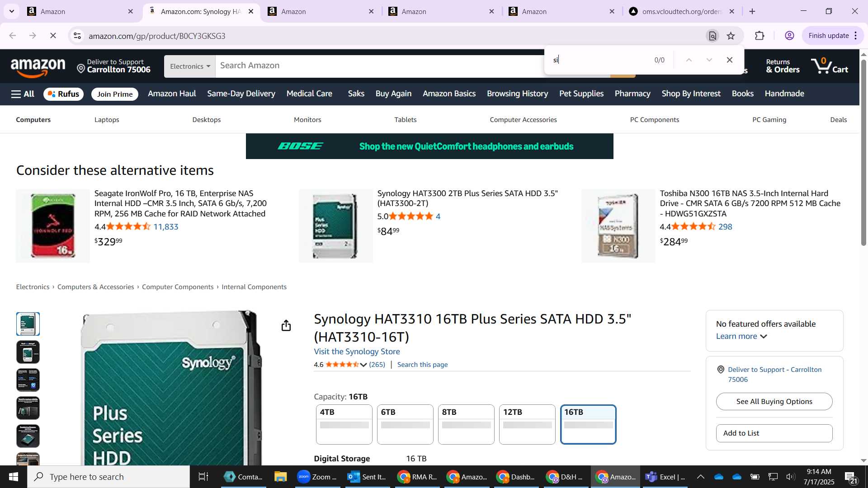The height and width of the screenshot is (488, 868).
Task: Select the 12TB capacity option
Action: [527, 424]
